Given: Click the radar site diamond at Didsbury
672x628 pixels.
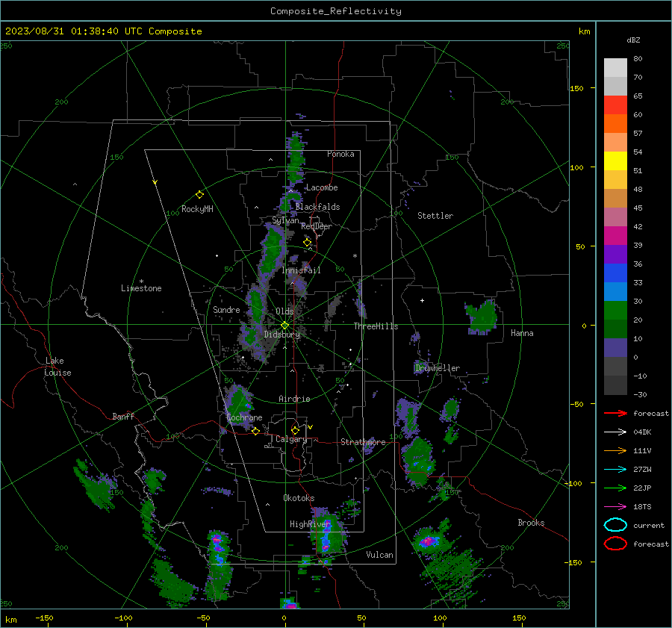Looking at the screenshot, I should coord(284,326).
